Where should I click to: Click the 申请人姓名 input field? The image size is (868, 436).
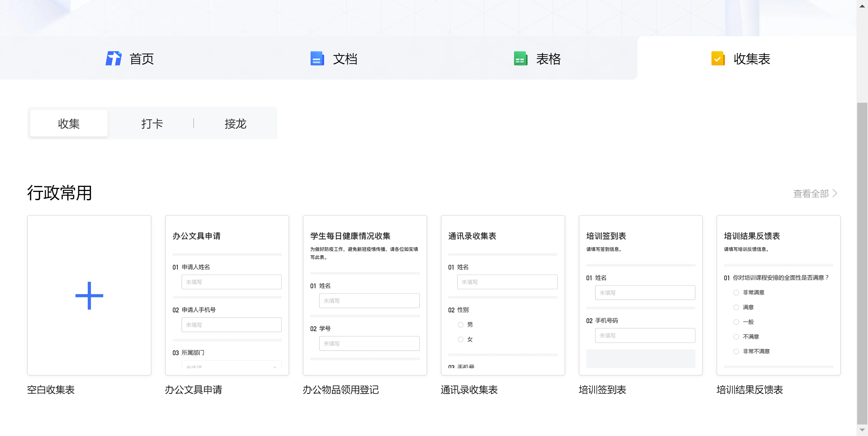point(231,282)
